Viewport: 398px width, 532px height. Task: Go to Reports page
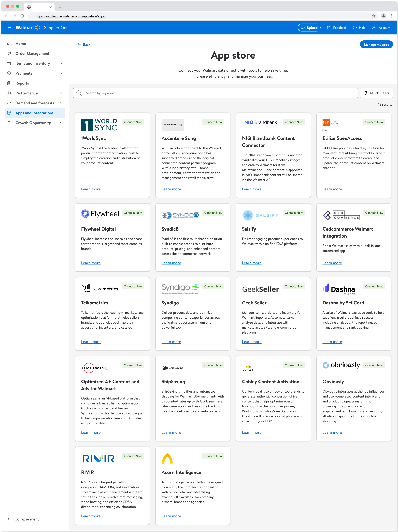[x=22, y=83]
